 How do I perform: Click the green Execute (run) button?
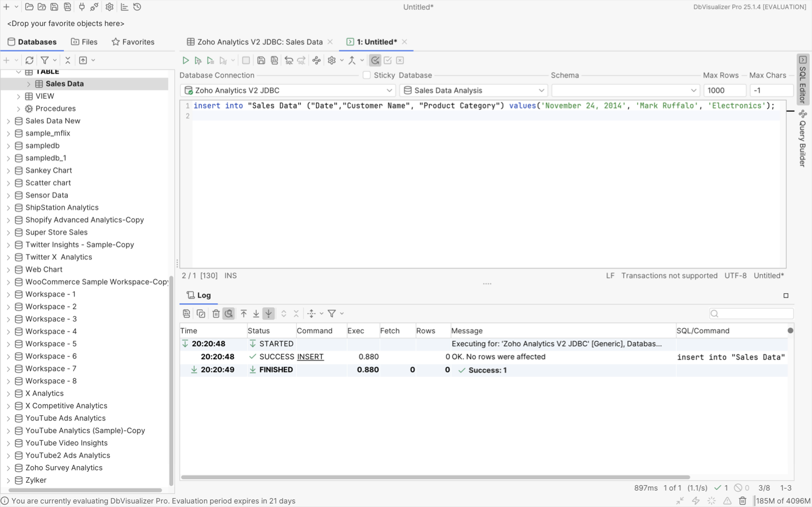point(186,60)
